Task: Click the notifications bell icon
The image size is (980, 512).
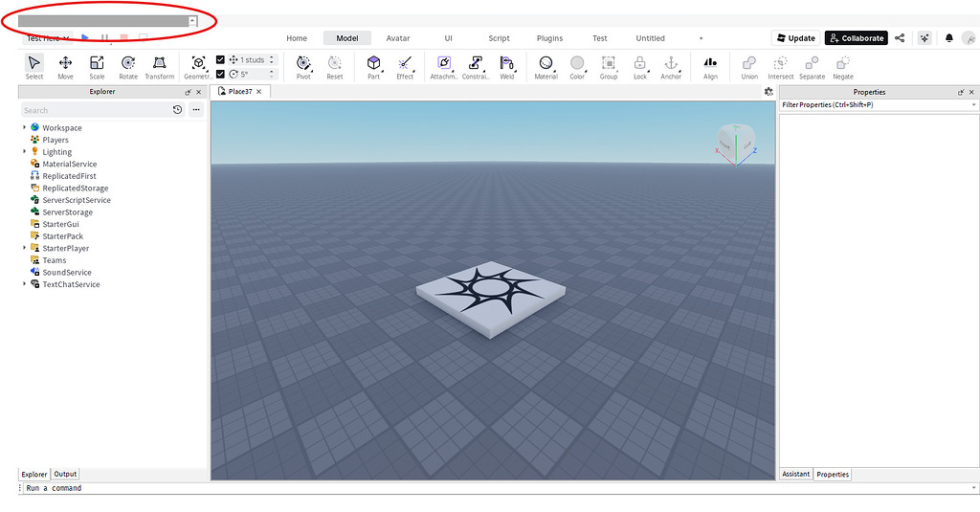Action: click(949, 38)
